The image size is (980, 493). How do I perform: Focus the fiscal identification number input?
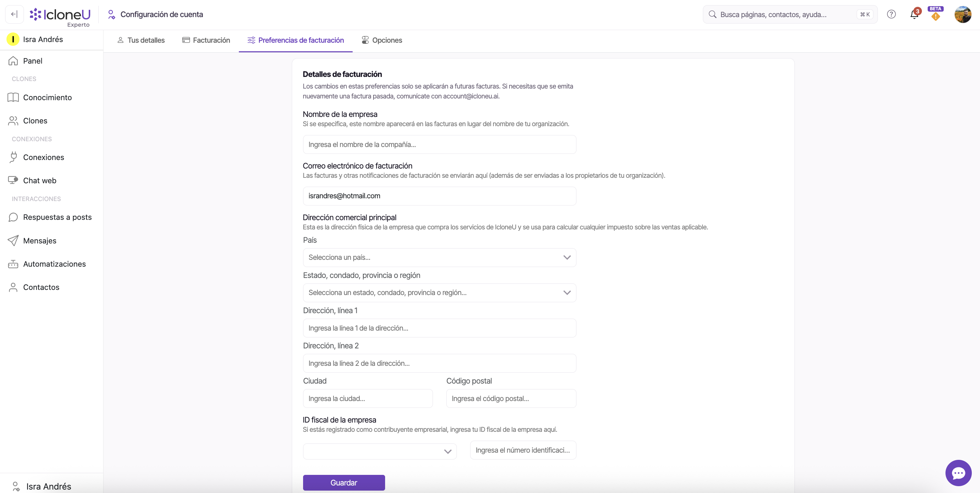523,450
